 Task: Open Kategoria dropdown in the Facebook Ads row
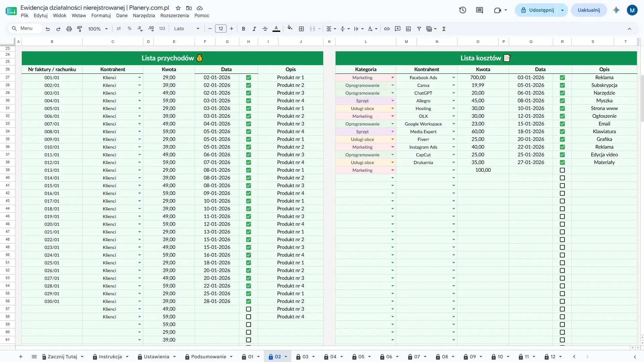[393, 77]
